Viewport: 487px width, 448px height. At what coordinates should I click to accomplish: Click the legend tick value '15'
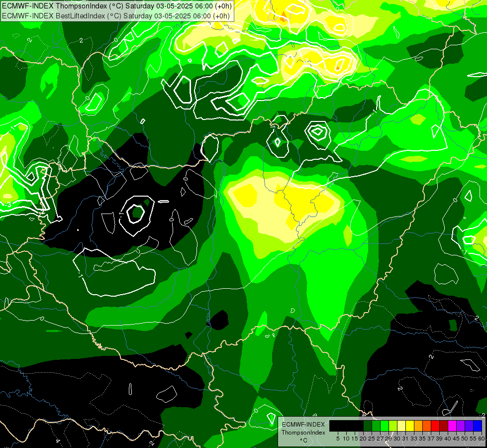(355, 439)
